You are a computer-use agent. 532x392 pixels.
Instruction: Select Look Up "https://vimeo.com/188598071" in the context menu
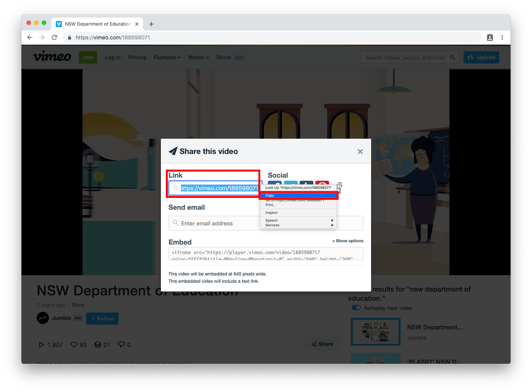[x=298, y=188]
